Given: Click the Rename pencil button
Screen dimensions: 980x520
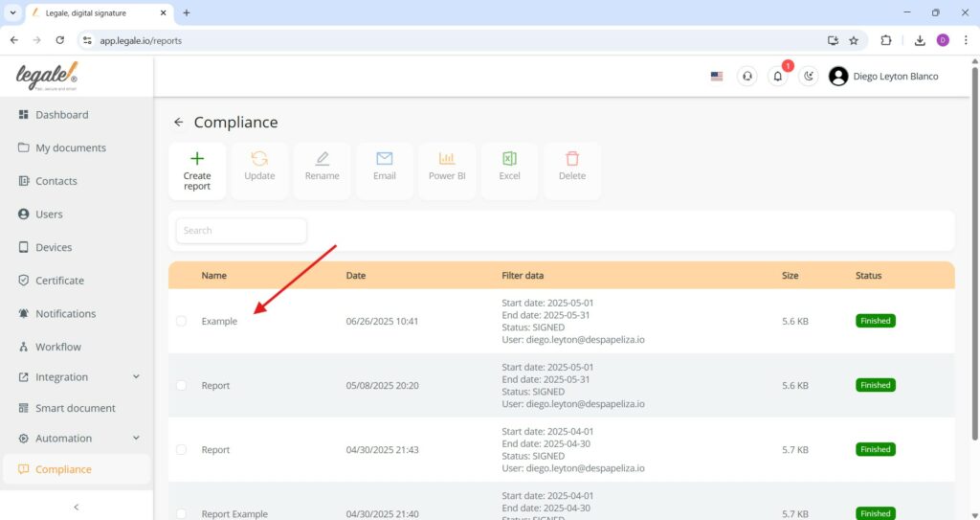Looking at the screenshot, I should coord(322,170).
